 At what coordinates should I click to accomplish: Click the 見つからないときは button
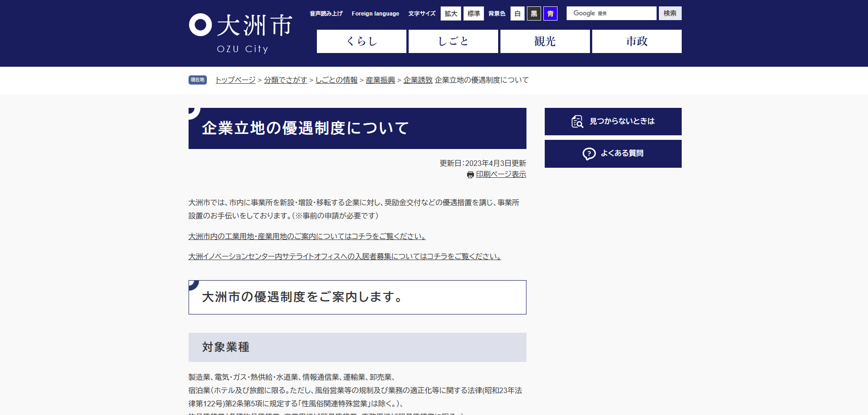[x=613, y=122]
